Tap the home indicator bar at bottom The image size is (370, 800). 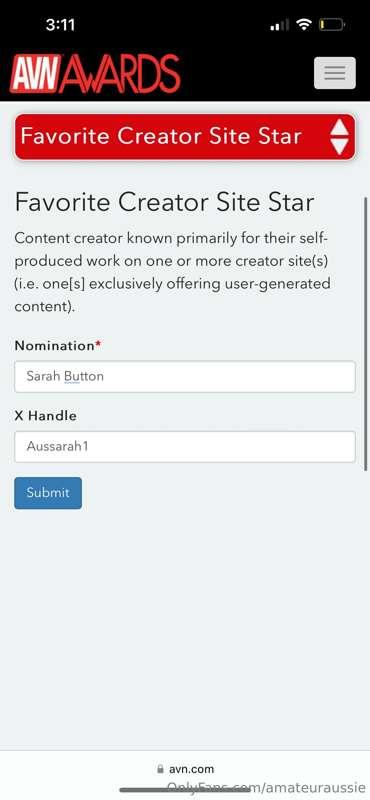tap(185, 790)
